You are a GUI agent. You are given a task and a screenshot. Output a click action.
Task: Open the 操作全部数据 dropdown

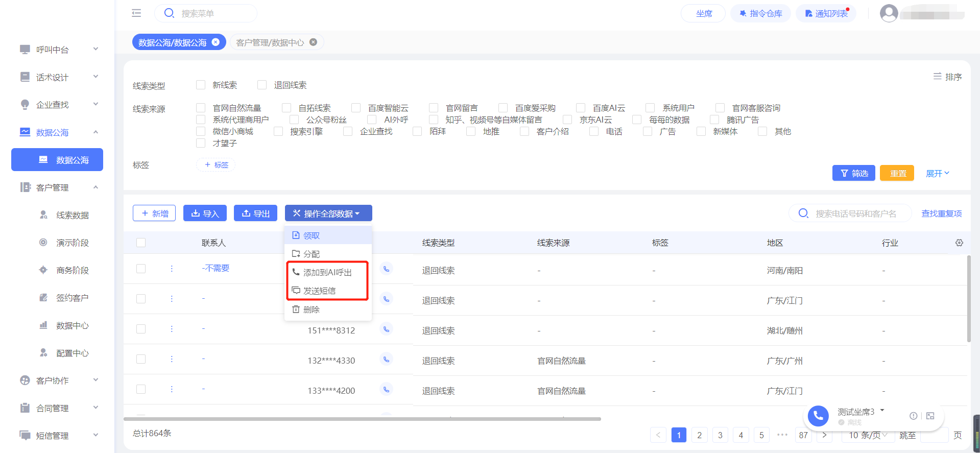pyautogui.click(x=328, y=213)
